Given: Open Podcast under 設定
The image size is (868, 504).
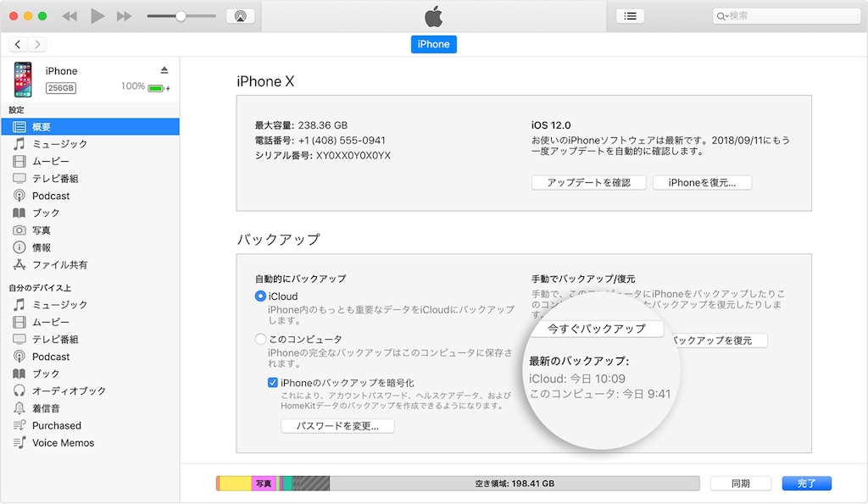Looking at the screenshot, I should click(x=90, y=196).
